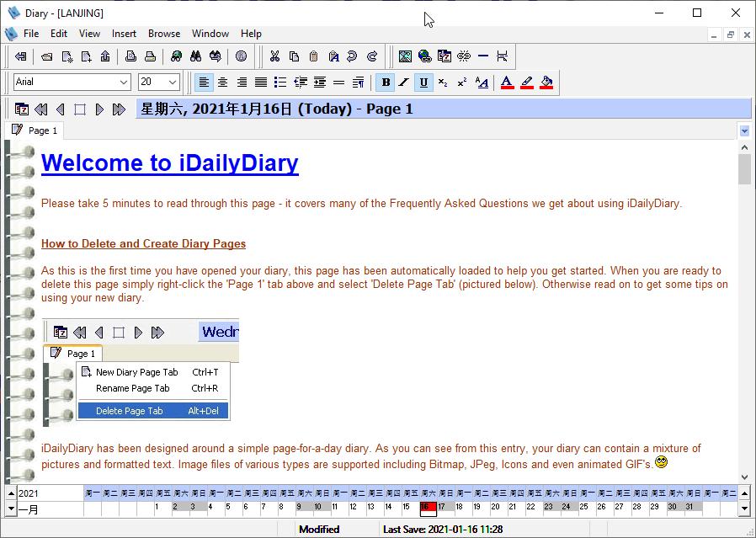Click the bullet list icon
The image size is (756, 538).
coord(280,83)
